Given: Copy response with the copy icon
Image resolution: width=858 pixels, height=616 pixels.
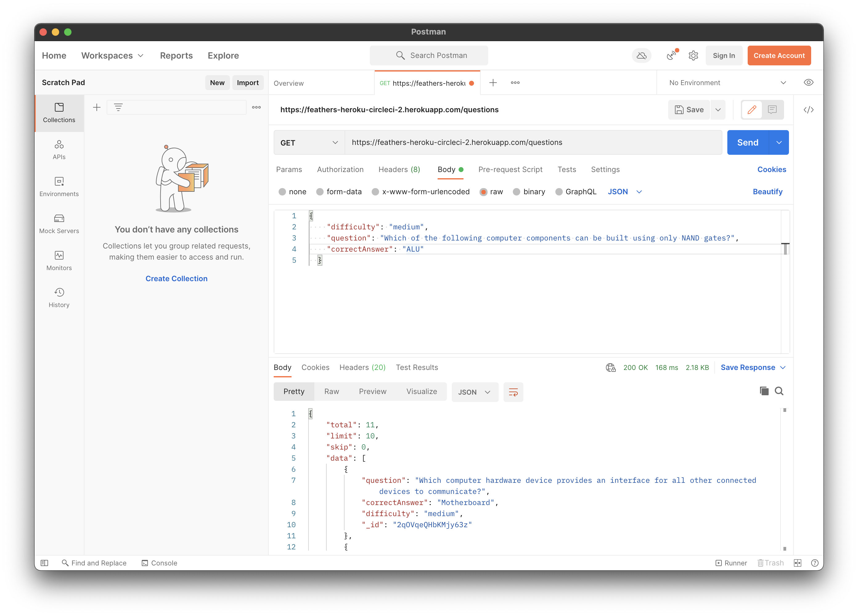Looking at the screenshot, I should click(764, 391).
